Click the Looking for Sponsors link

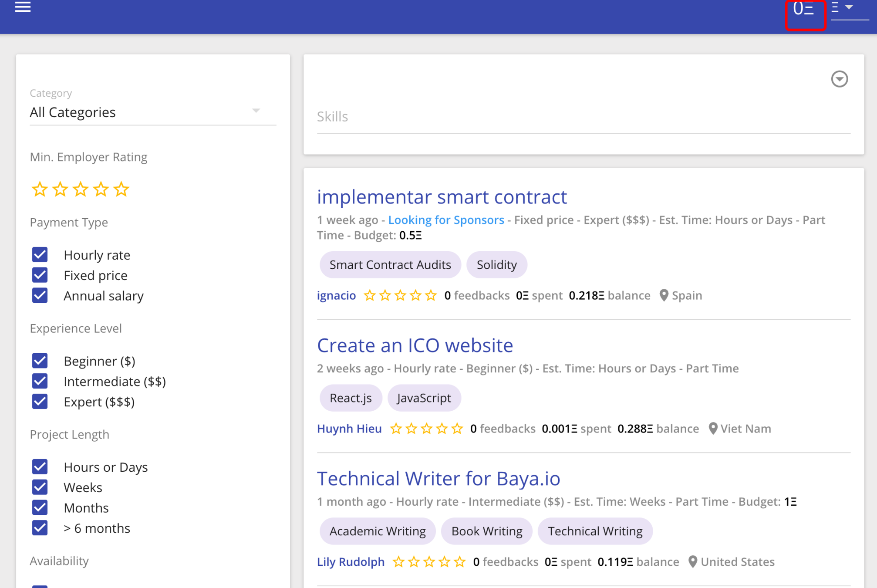(446, 220)
